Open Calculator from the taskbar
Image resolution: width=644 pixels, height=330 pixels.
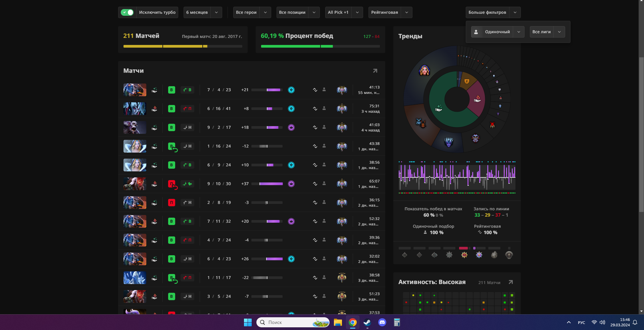click(x=397, y=322)
